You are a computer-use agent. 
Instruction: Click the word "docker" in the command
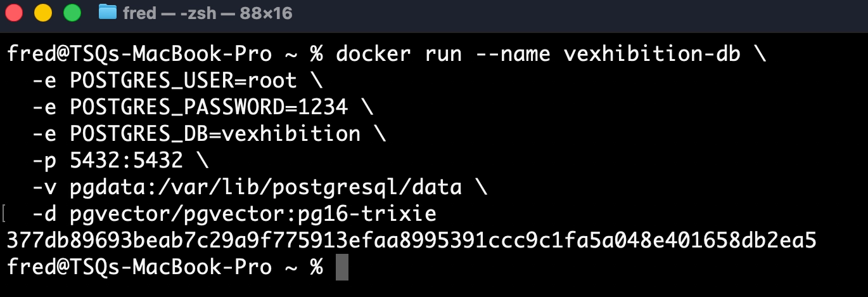coord(374,54)
